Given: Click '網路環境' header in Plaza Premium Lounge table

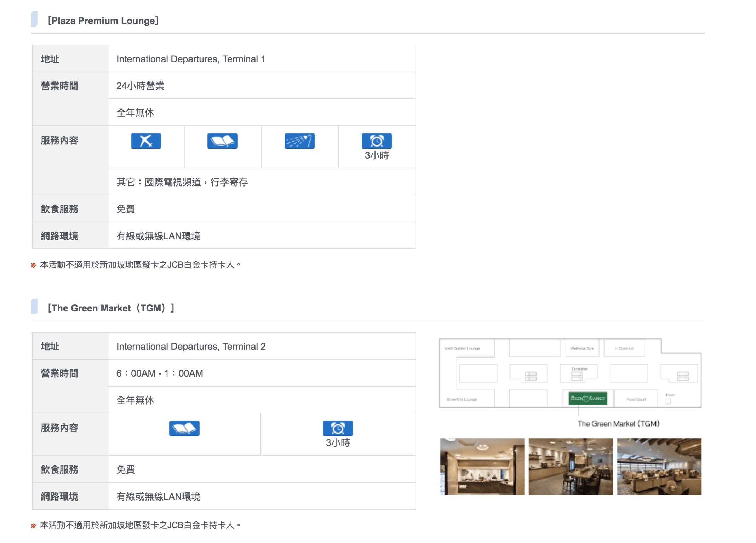Looking at the screenshot, I should (x=59, y=236).
